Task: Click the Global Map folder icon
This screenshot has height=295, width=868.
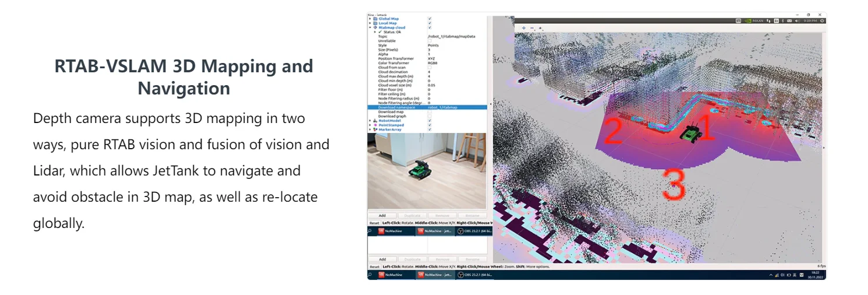Action: [375, 19]
